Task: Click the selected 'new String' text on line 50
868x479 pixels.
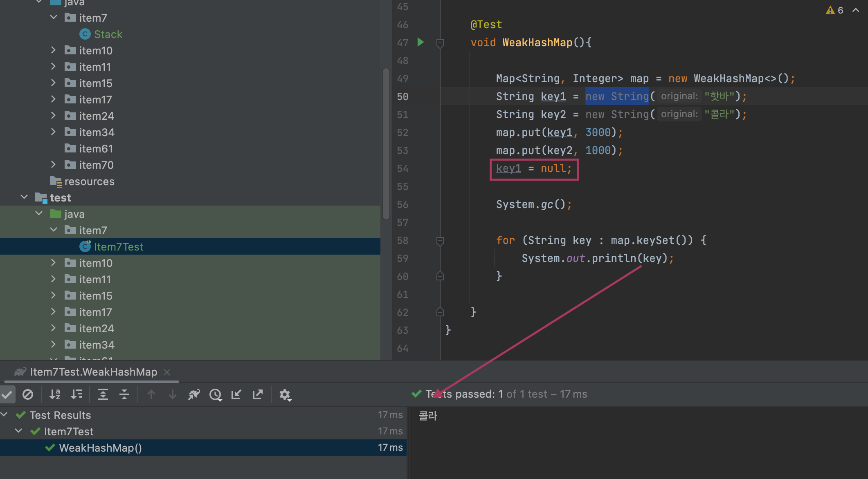Action: [617, 96]
